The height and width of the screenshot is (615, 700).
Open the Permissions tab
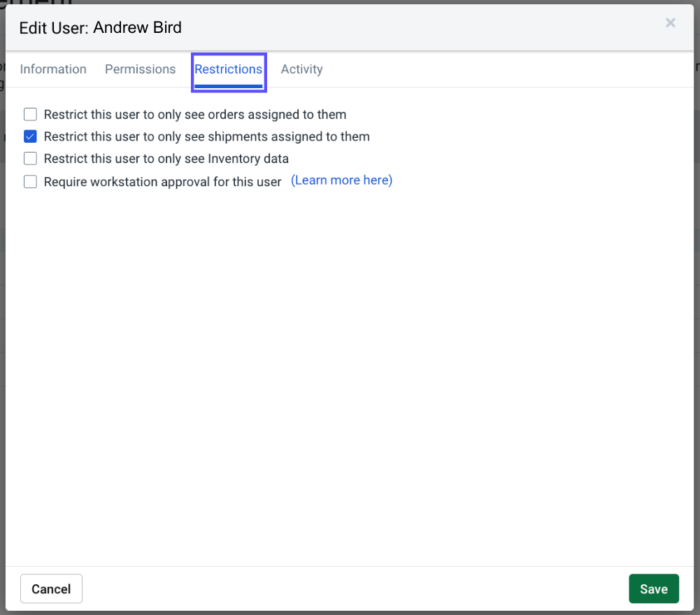point(140,69)
